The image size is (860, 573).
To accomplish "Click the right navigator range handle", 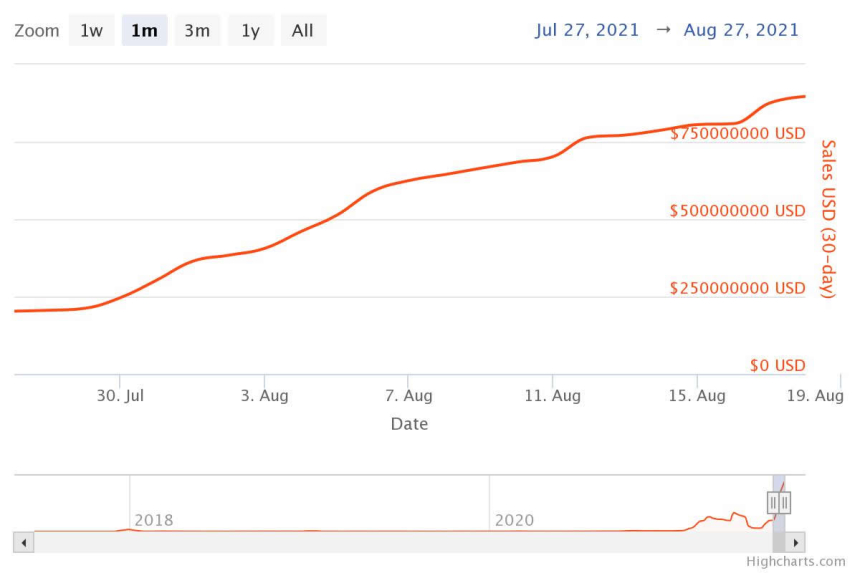I will [x=785, y=502].
